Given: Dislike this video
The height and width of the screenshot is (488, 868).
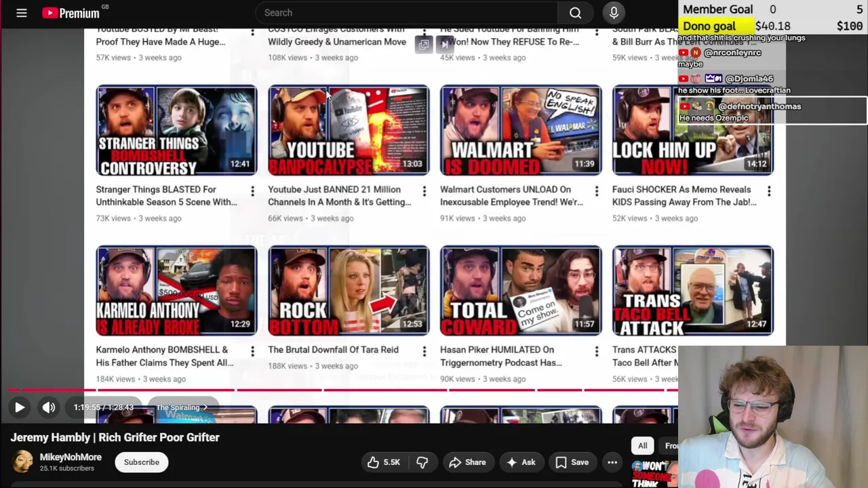Looking at the screenshot, I should (422, 462).
